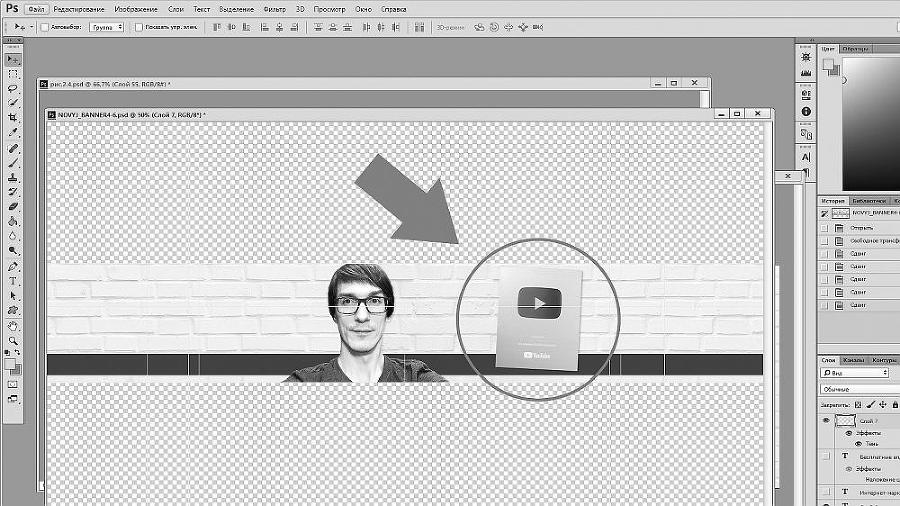Select the Rectangular Marquee tool

13,75
